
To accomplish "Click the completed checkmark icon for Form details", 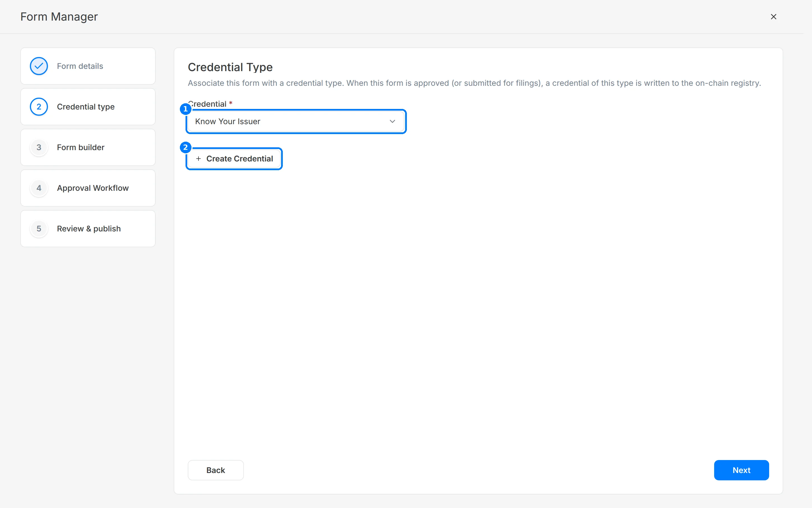I will click(x=39, y=66).
